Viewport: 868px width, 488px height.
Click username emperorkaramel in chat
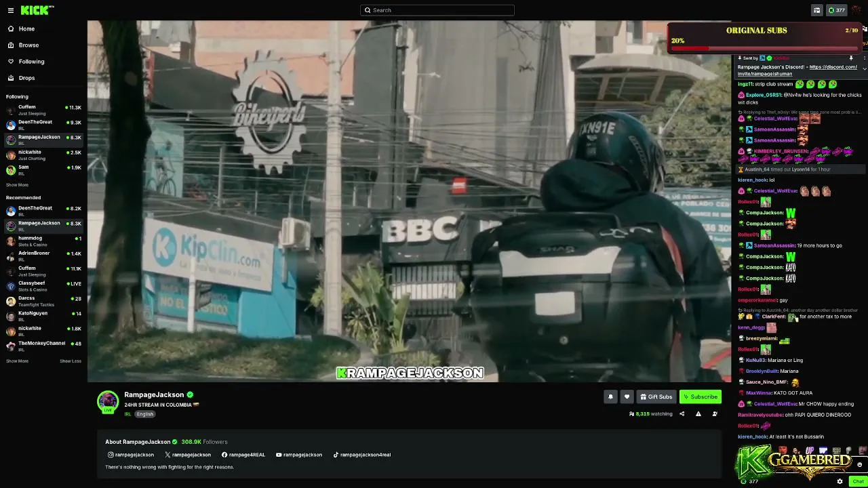(757, 300)
